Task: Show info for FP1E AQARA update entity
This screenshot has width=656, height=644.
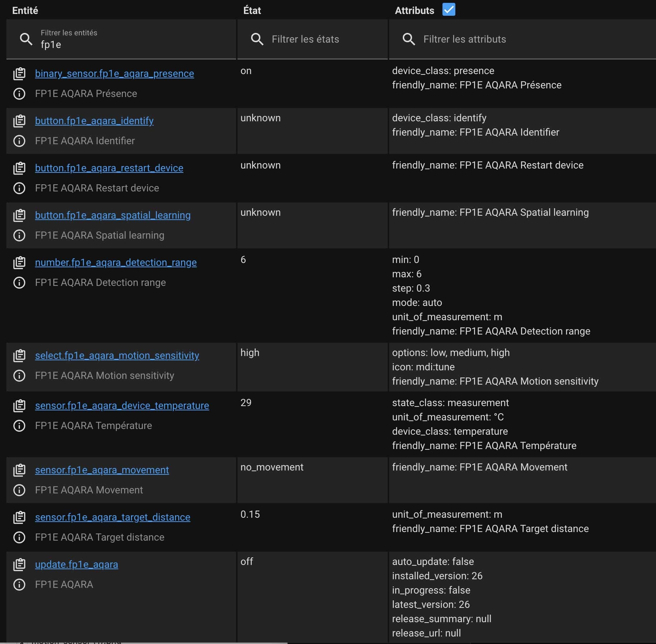Action: click(19, 585)
